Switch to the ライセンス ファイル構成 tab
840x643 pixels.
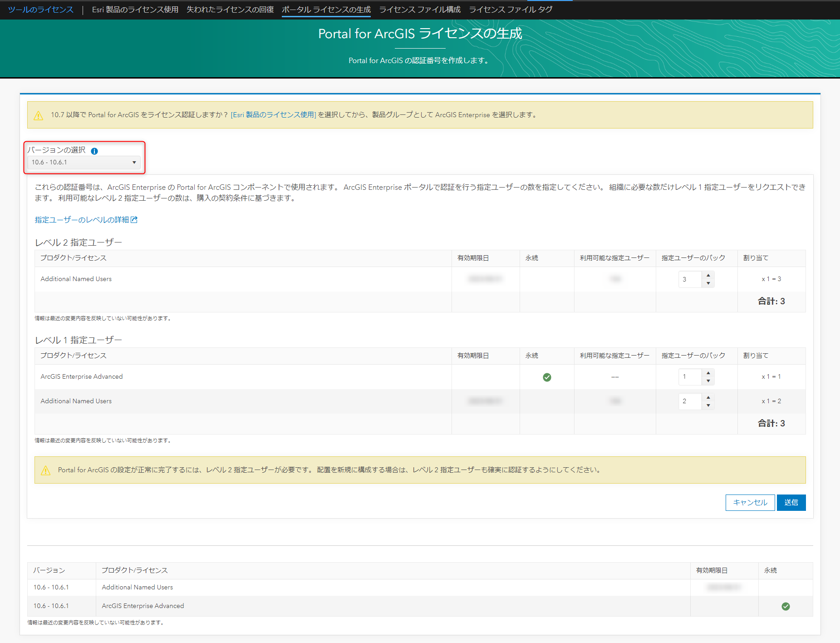[x=420, y=10]
